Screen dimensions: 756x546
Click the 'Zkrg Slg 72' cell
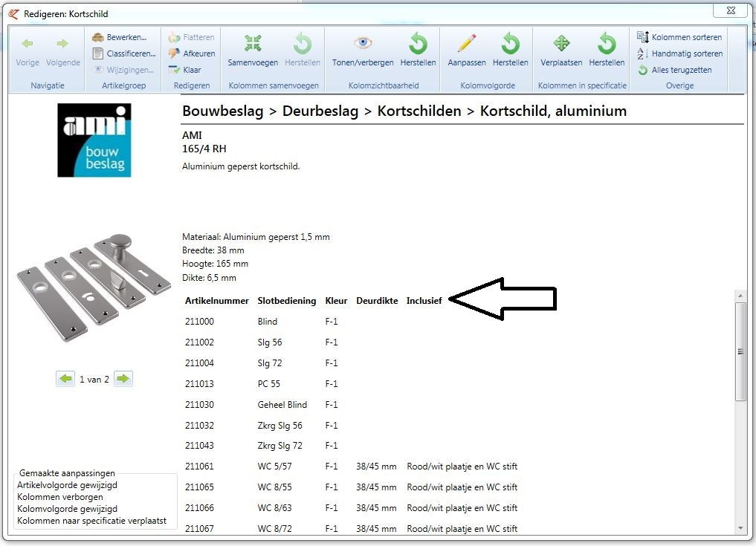280,445
